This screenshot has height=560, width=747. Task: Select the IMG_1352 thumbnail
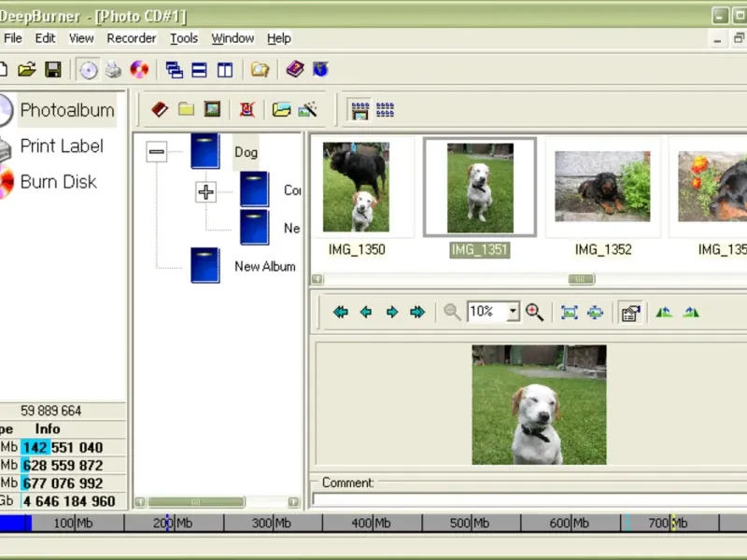click(x=603, y=187)
